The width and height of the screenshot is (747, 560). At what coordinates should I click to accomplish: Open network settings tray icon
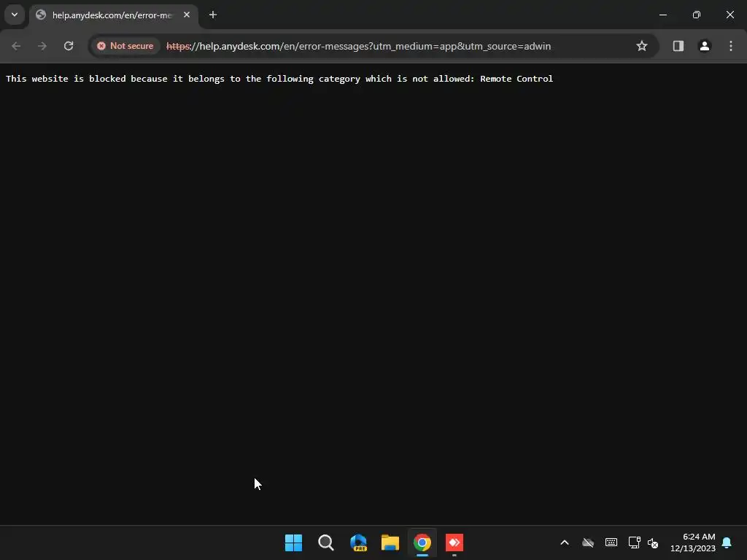click(x=634, y=542)
